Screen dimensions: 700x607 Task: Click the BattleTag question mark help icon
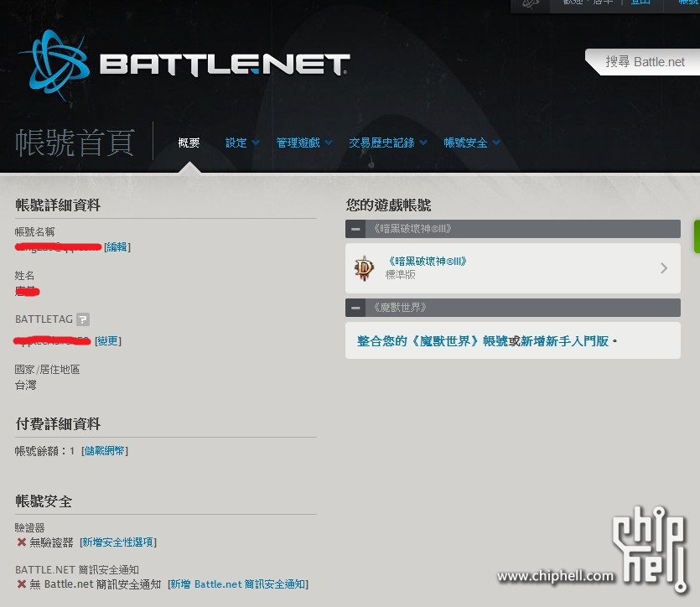83,319
